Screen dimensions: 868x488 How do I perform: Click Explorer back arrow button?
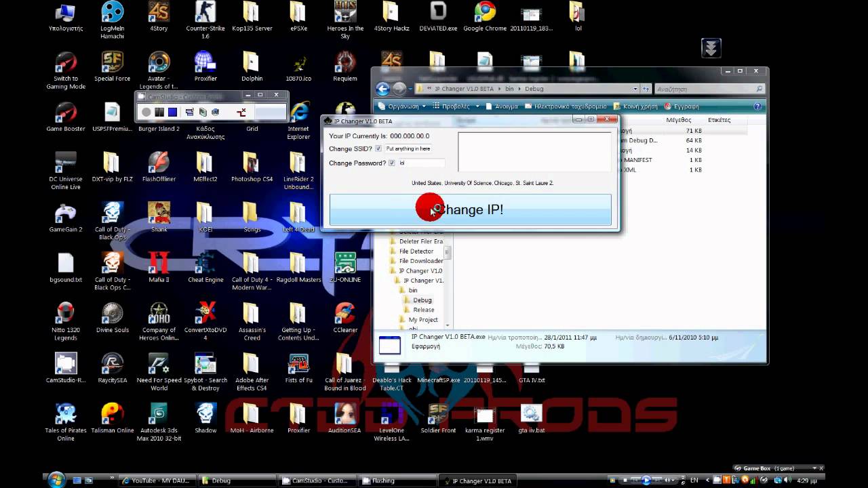(382, 89)
